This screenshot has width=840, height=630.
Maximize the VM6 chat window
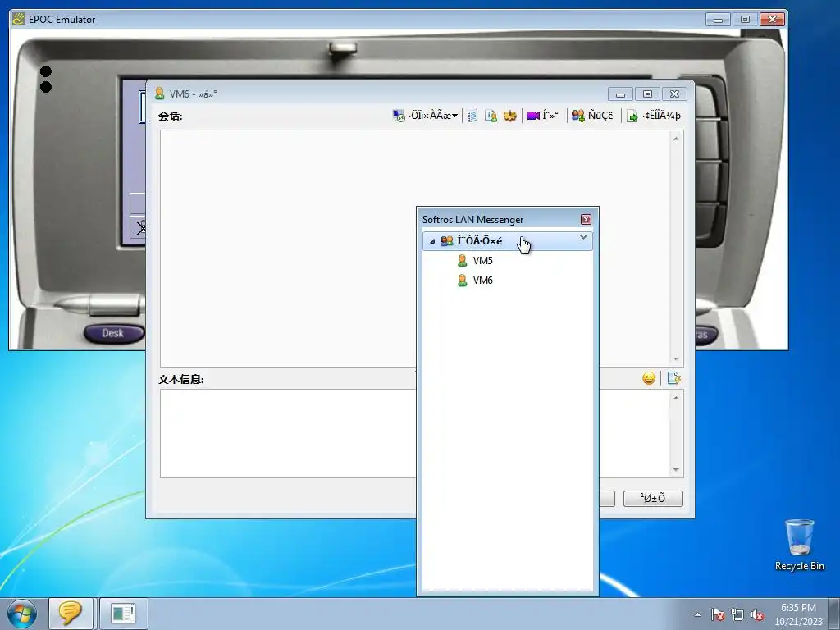point(647,94)
